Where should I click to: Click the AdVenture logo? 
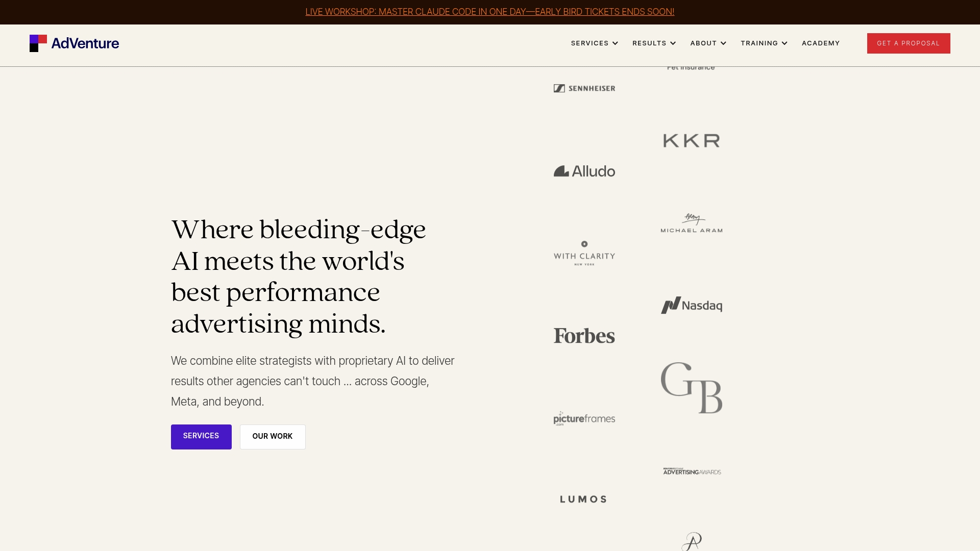point(74,43)
